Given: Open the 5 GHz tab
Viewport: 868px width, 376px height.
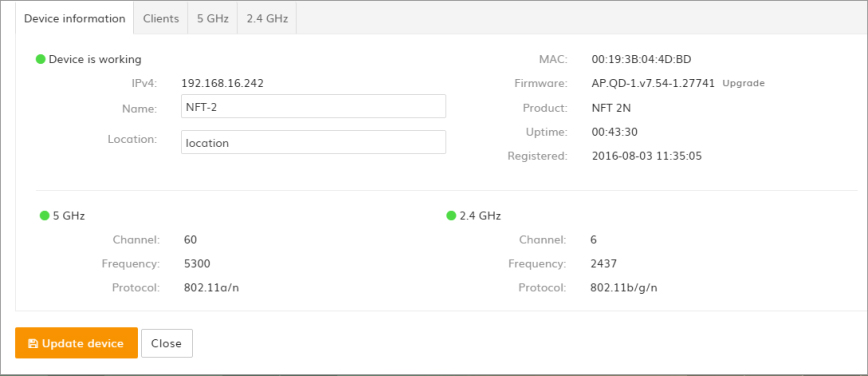Looking at the screenshot, I should 213,18.
